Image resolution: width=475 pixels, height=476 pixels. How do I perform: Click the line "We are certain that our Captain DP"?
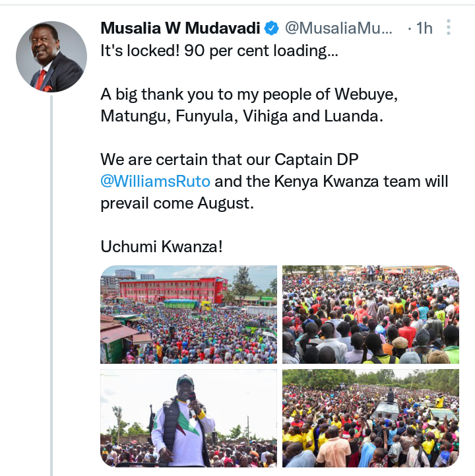tap(230, 160)
